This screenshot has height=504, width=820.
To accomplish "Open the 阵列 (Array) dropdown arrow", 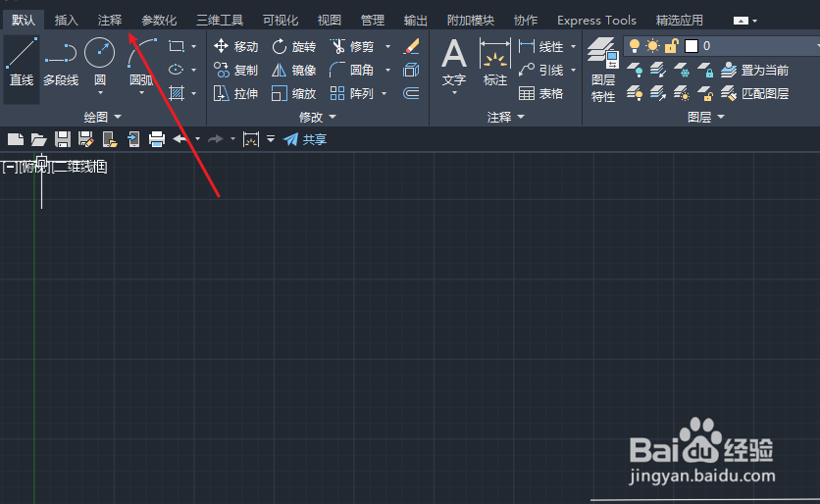I will 384,93.
